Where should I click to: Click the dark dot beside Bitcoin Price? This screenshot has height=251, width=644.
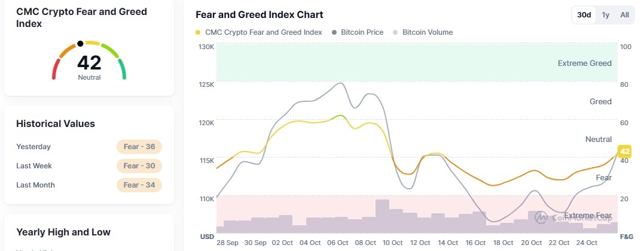[334, 32]
